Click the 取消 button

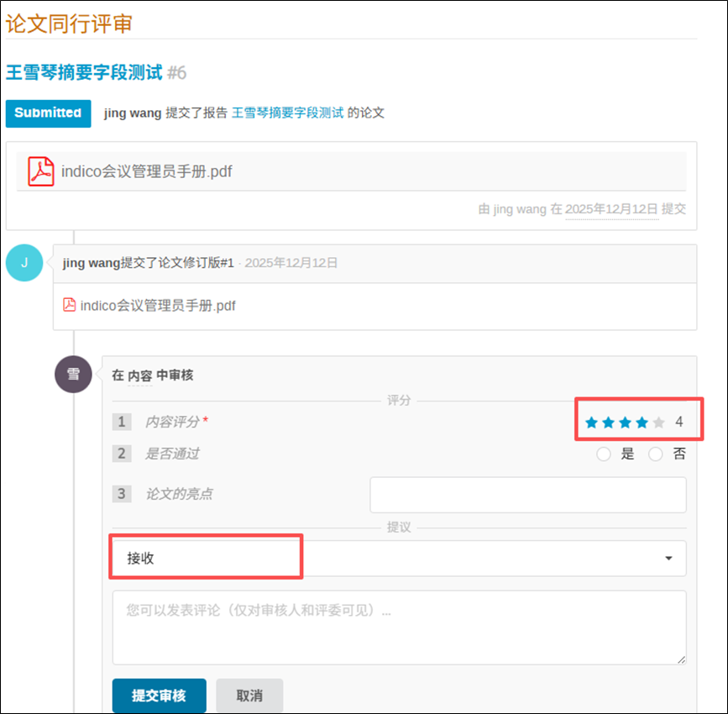[249, 696]
